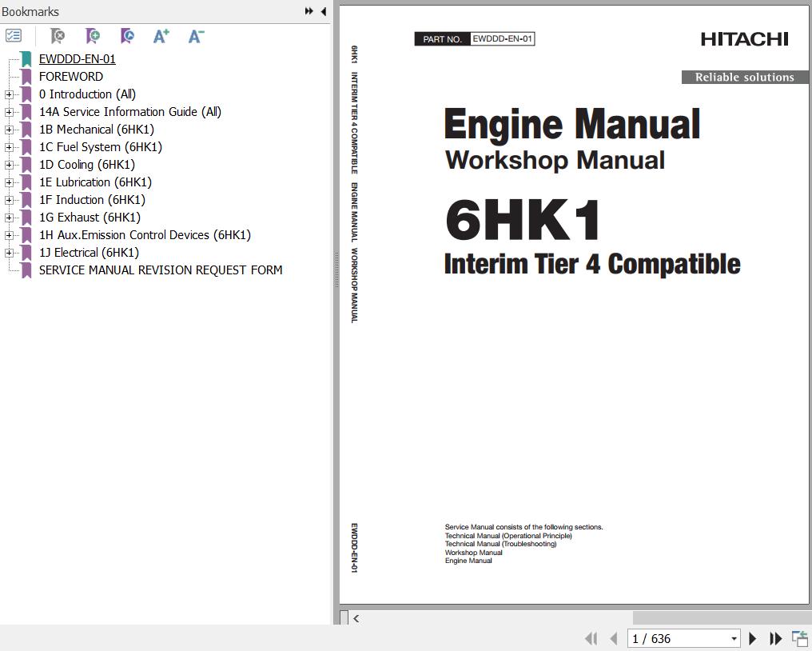Open SERVICE MANUAL REVISION REQUEST FORM bookmark
Image resolution: width=812 pixels, height=651 pixels.
[161, 270]
